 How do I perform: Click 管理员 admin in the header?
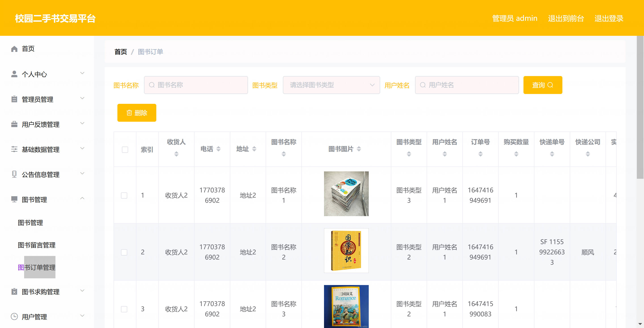pyautogui.click(x=515, y=18)
